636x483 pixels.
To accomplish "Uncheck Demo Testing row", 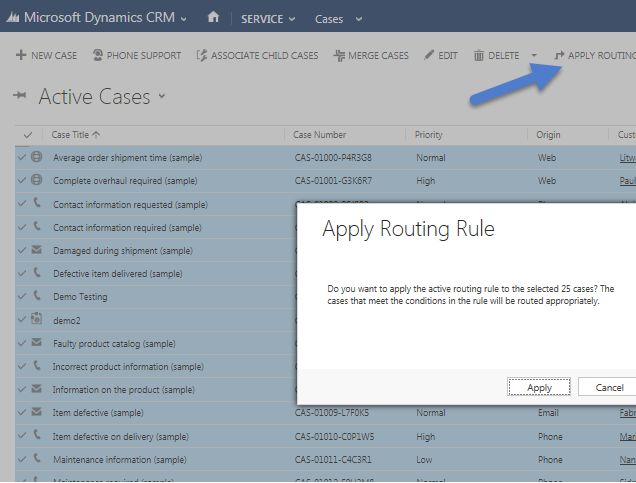I will coord(22,296).
